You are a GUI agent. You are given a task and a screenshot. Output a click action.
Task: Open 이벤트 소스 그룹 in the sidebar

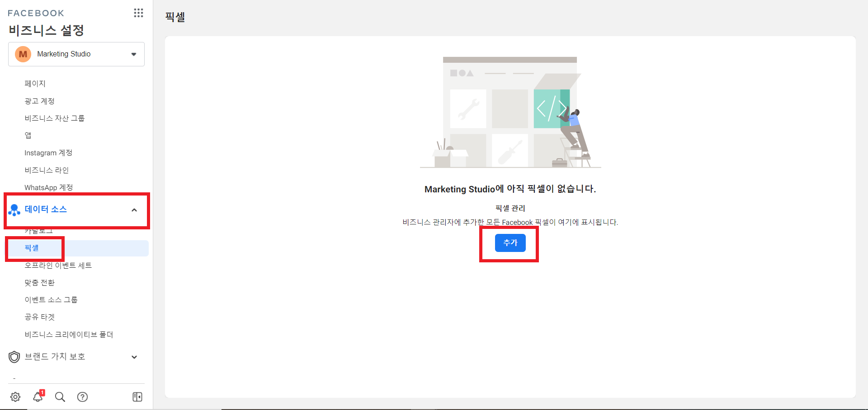point(51,300)
